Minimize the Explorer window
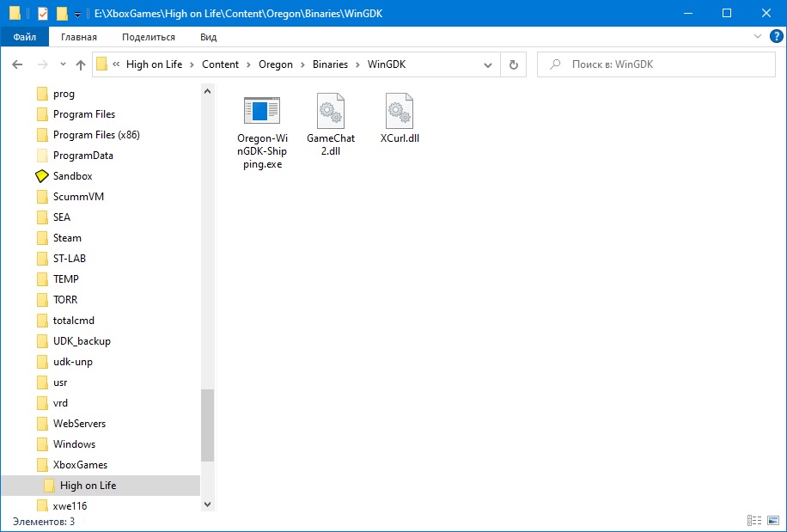The width and height of the screenshot is (787, 532). click(x=687, y=14)
